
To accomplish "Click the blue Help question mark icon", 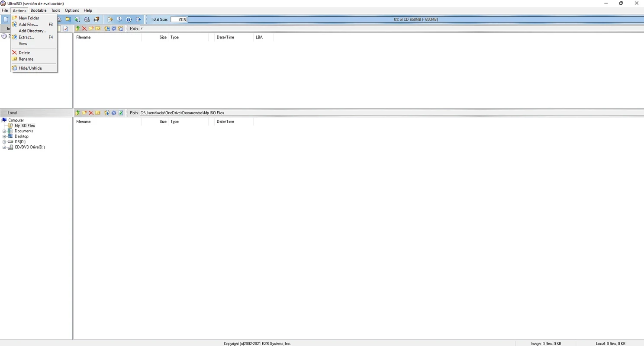I will (129, 19).
